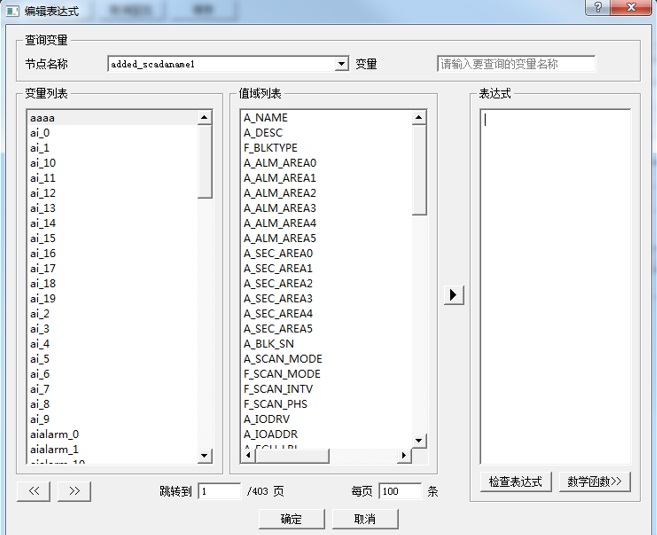Click the right-arrow add-to-expression button

(x=454, y=295)
